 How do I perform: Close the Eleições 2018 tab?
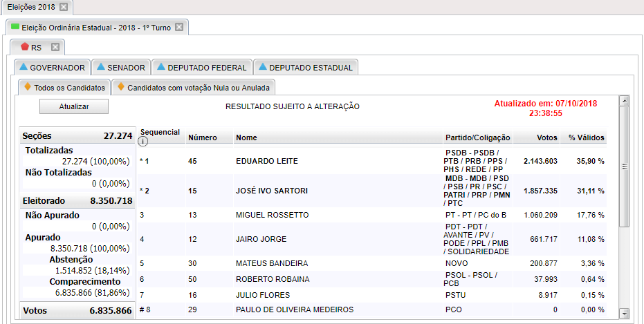click(x=63, y=7)
